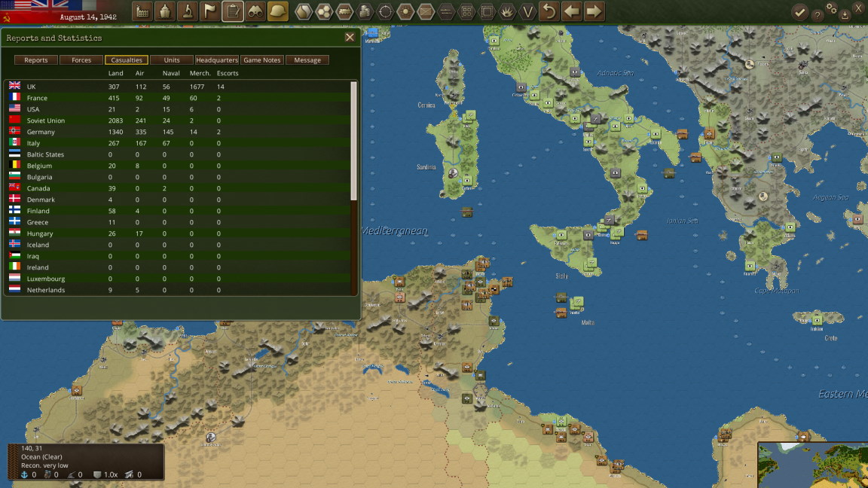Viewport: 868px width, 488px height.
Task: Click the Denmark row
Action: (177, 200)
